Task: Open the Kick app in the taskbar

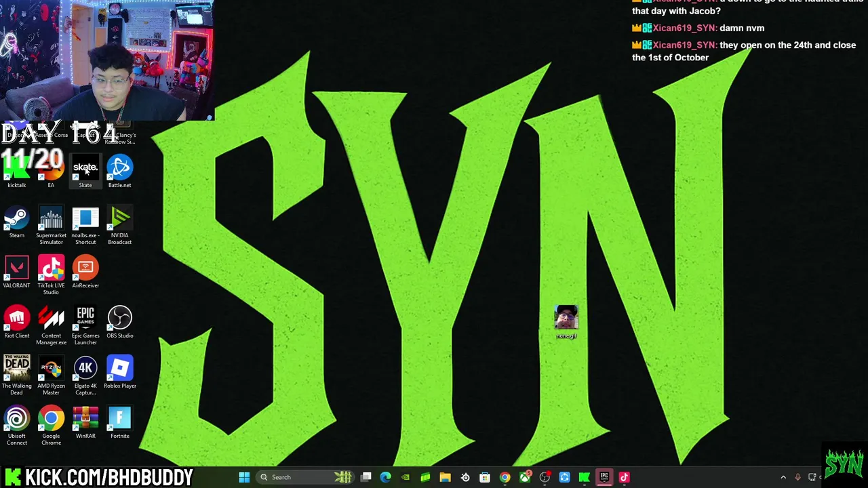Action: 585,477
